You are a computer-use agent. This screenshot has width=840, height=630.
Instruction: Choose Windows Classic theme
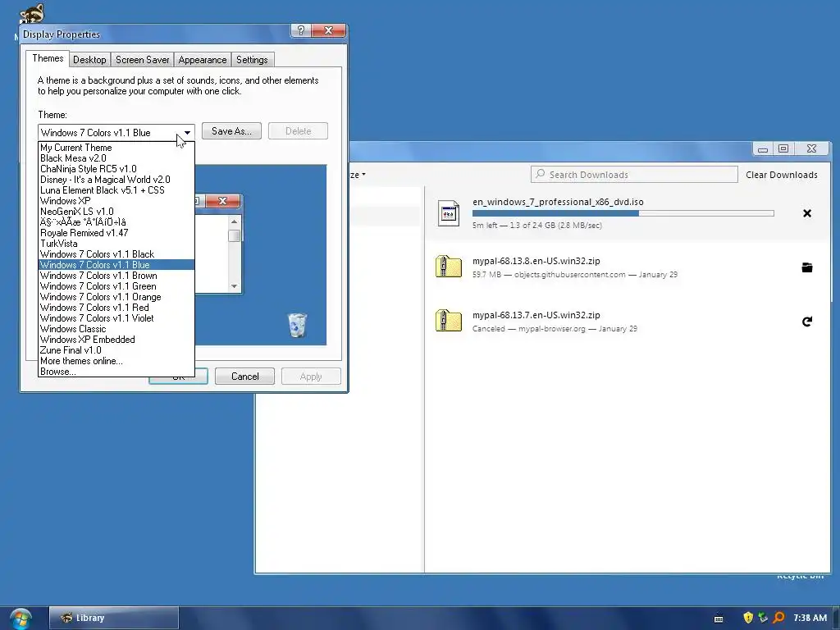click(x=116, y=330)
